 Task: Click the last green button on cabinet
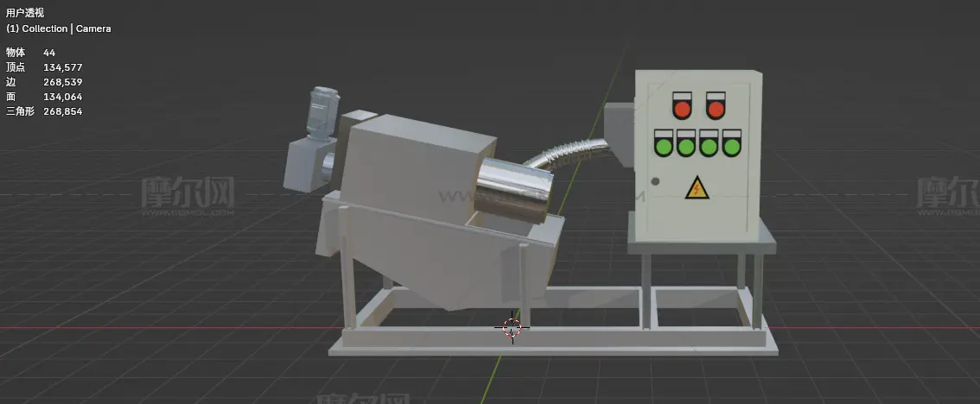pos(731,146)
